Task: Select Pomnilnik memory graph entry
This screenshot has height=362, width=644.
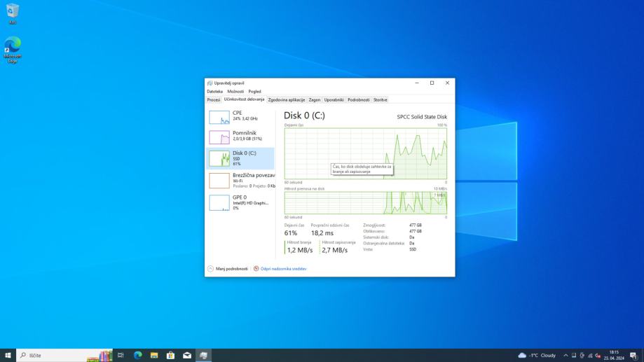Action: click(x=241, y=136)
